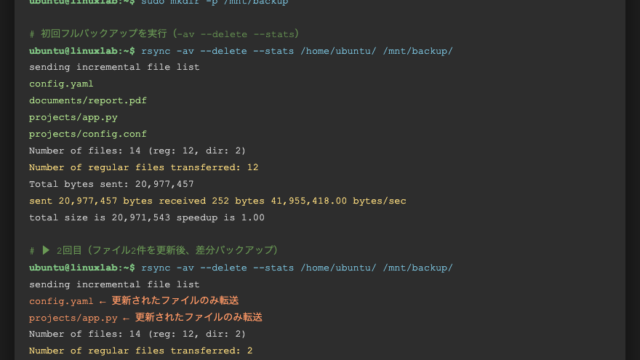Click the 差分バックアップ comment line
640x360 pixels.
coord(153,250)
